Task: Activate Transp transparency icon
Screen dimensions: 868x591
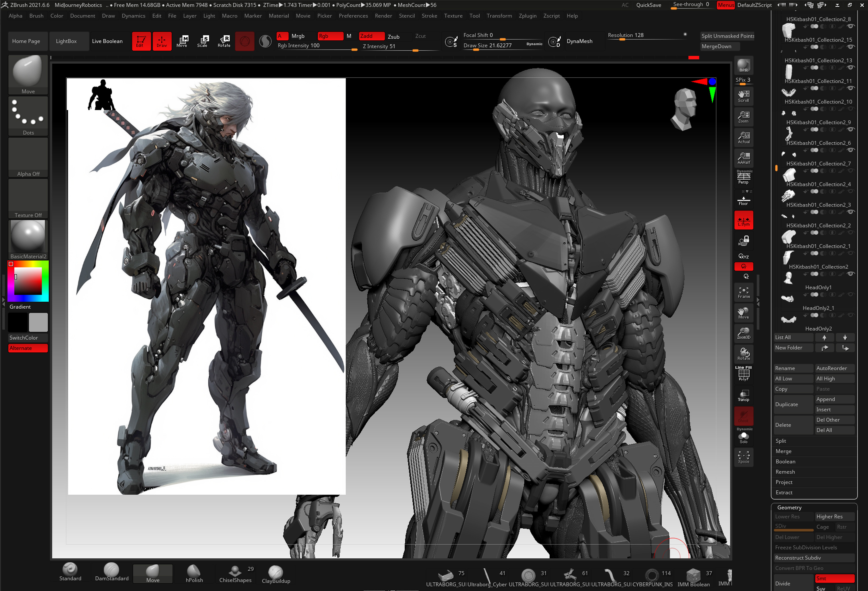Action: (x=743, y=395)
